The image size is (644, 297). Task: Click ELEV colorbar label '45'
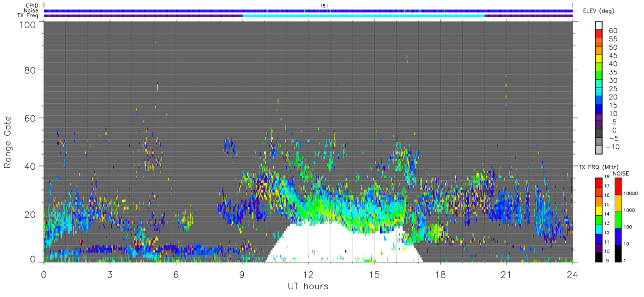point(613,56)
